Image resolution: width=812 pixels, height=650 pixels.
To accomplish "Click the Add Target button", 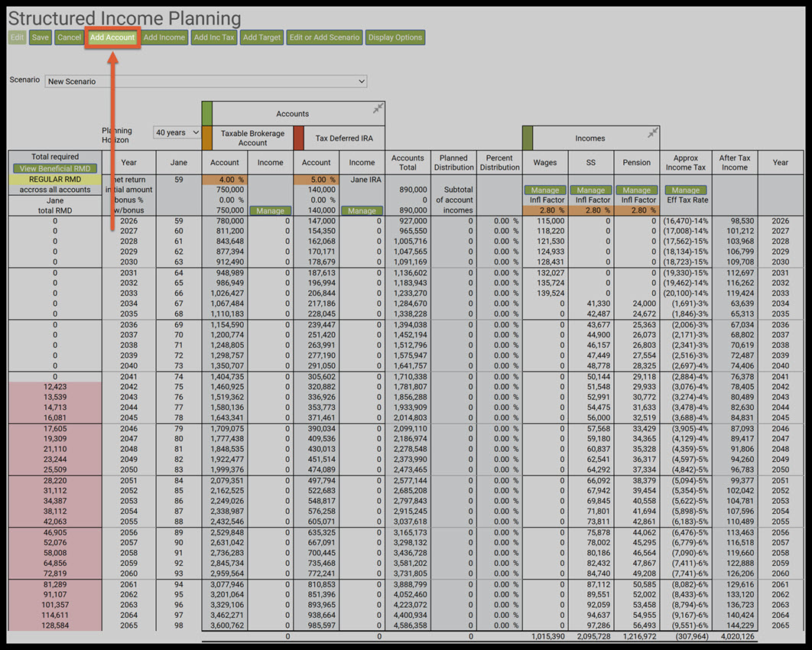I will coord(261,37).
